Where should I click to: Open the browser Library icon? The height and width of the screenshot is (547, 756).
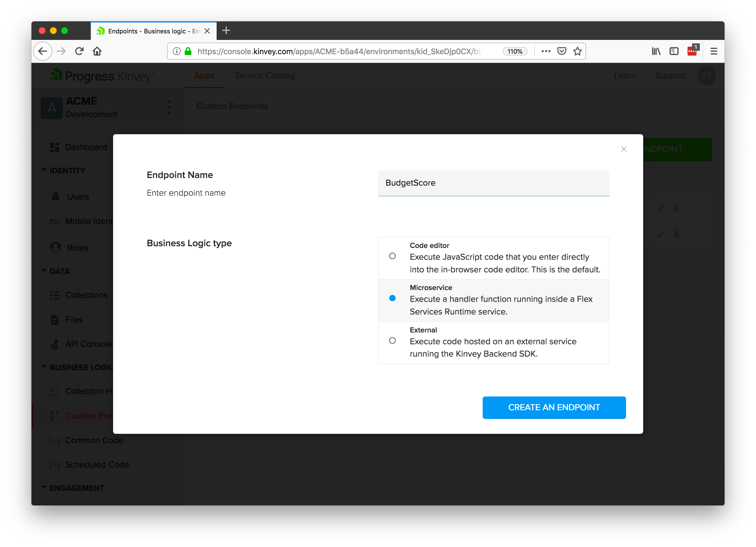tap(656, 51)
